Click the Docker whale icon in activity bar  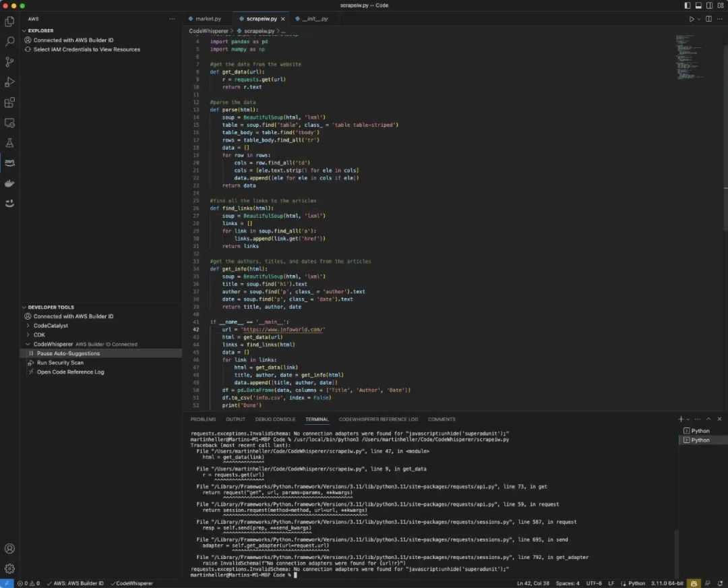coord(9,183)
